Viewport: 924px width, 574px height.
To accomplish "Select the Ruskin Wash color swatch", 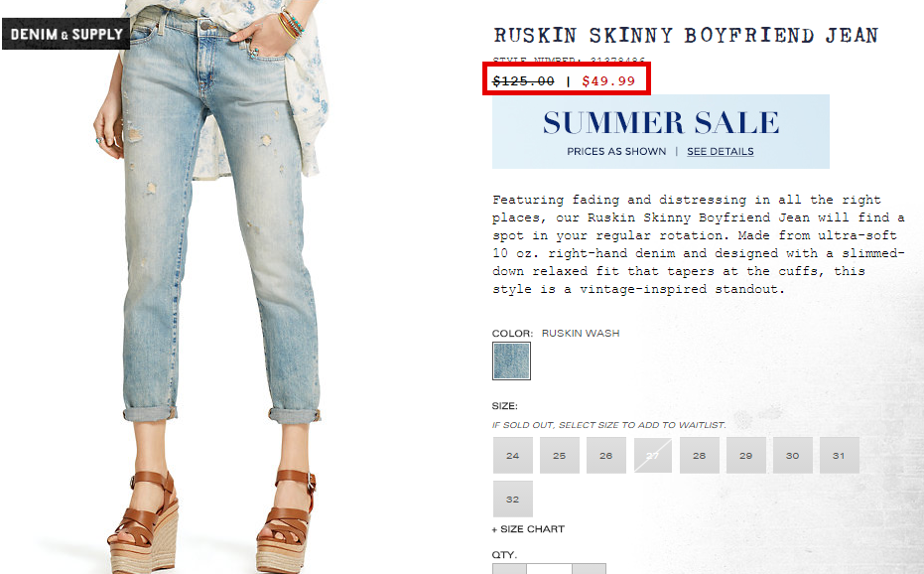I will click(511, 360).
